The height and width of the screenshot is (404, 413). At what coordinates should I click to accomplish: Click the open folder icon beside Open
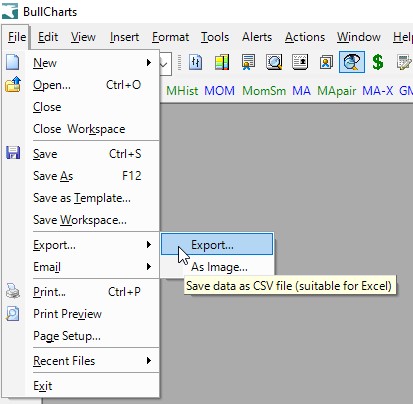13,84
